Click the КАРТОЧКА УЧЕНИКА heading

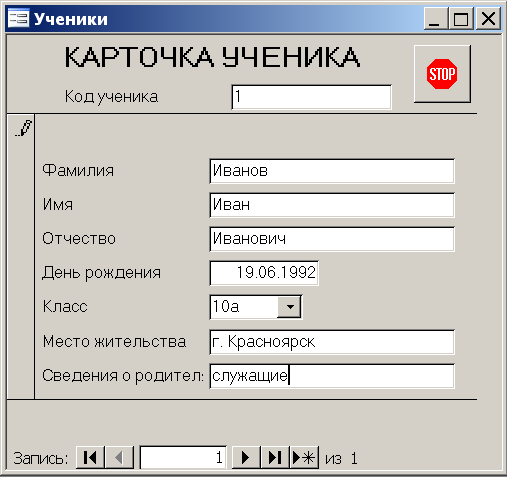click(212, 57)
